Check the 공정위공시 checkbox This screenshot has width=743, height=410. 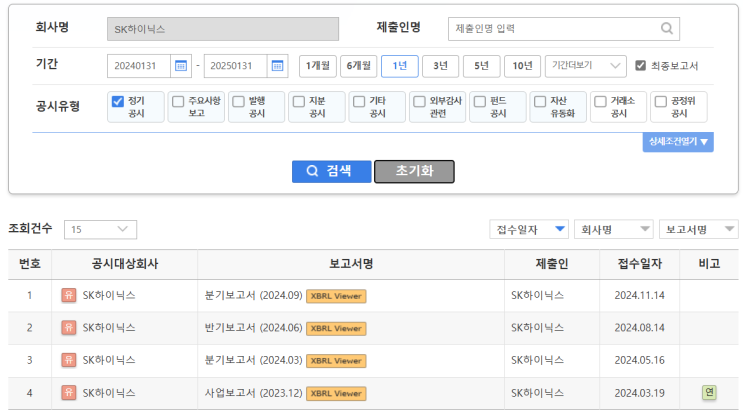660,101
